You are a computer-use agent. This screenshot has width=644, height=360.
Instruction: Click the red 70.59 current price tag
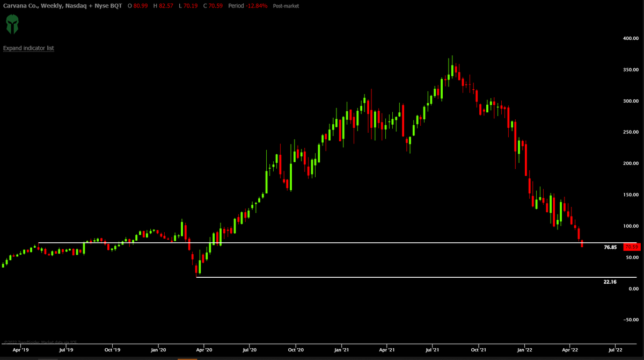click(x=632, y=247)
